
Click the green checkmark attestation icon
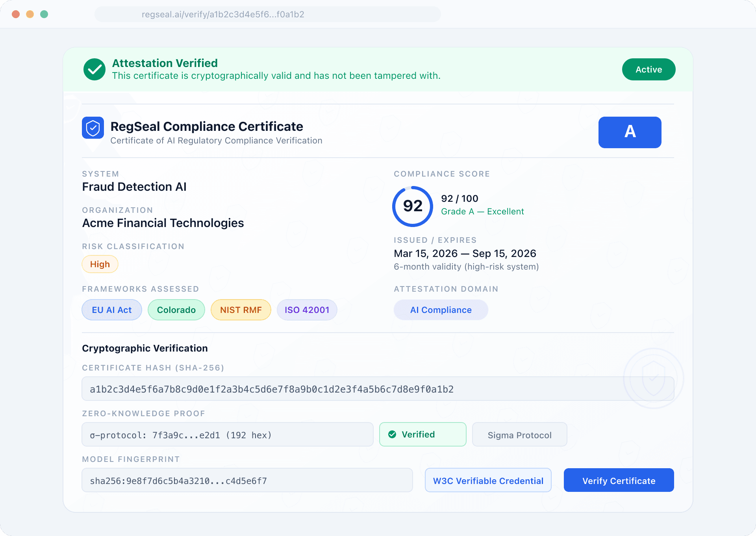click(94, 69)
